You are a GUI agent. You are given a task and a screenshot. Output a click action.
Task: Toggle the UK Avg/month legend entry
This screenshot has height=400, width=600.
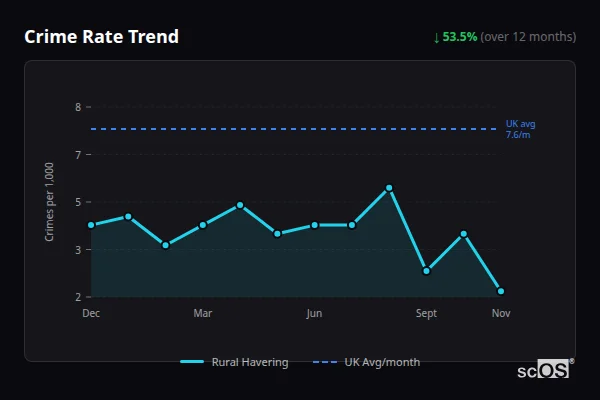(366, 362)
